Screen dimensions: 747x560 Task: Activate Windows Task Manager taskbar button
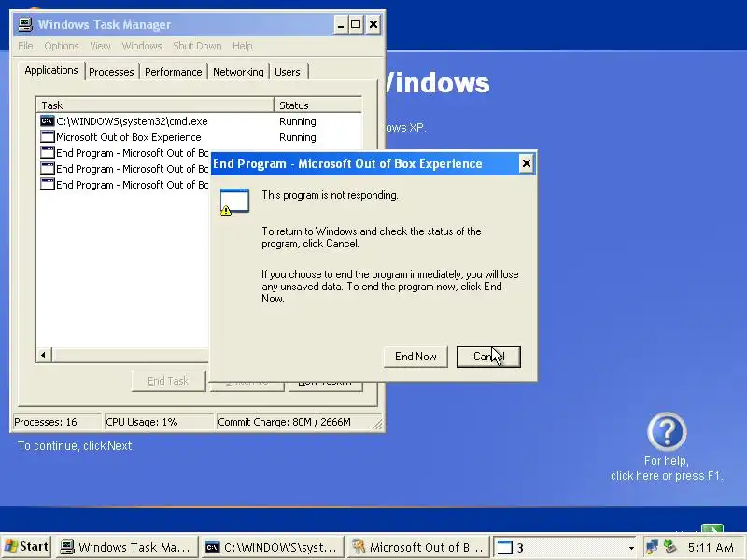pyautogui.click(x=127, y=547)
